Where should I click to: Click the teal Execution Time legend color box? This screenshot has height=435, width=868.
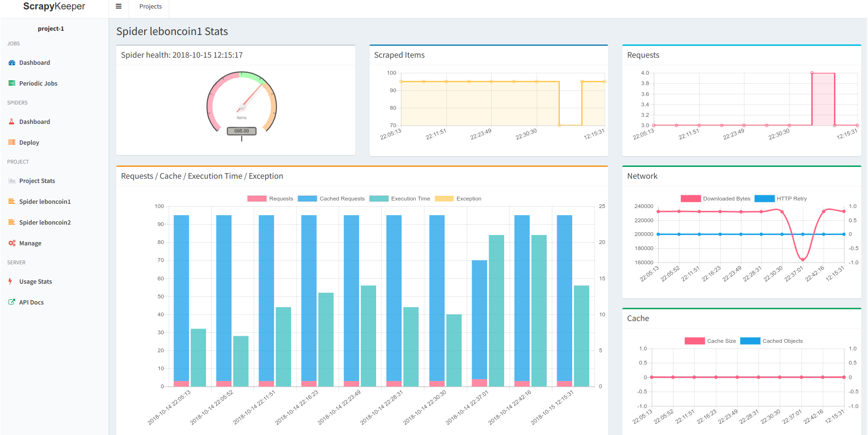click(379, 199)
